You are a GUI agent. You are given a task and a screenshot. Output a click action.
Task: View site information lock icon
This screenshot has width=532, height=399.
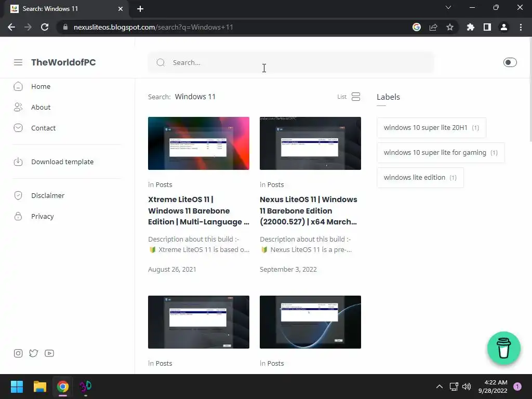tap(65, 27)
